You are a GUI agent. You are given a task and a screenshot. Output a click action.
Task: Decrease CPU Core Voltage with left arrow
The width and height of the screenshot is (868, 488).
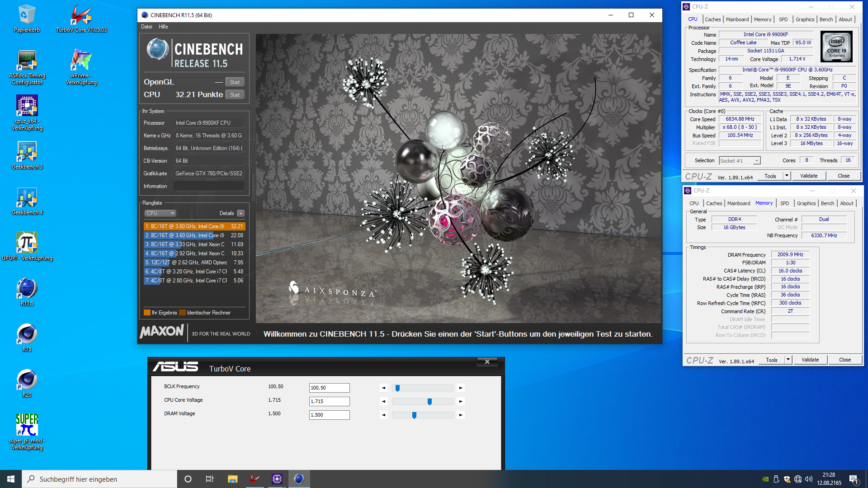(x=384, y=402)
